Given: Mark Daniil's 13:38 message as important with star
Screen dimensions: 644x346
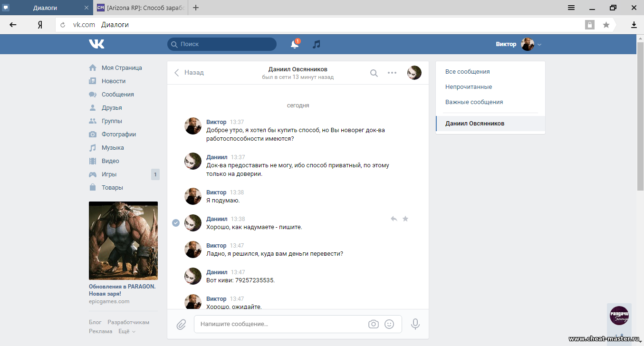Looking at the screenshot, I should [405, 219].
